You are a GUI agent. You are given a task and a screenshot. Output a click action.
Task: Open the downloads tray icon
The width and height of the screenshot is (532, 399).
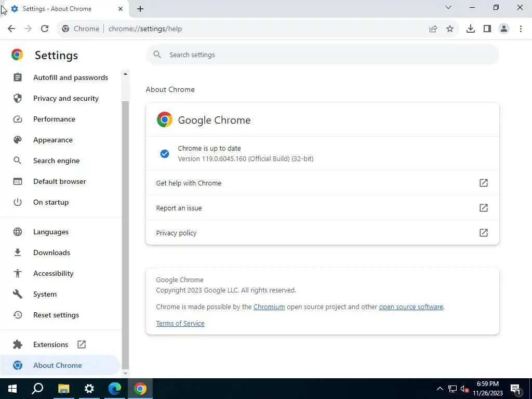[471, 29]
